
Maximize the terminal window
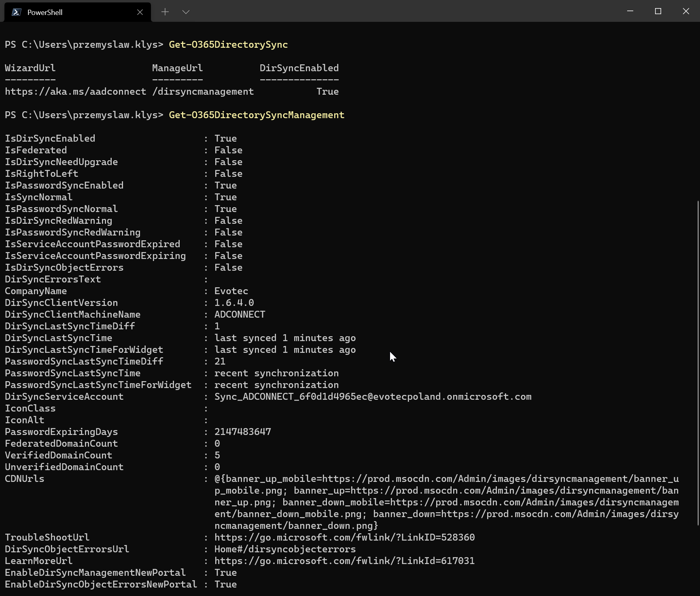click(x=658, y=11)
